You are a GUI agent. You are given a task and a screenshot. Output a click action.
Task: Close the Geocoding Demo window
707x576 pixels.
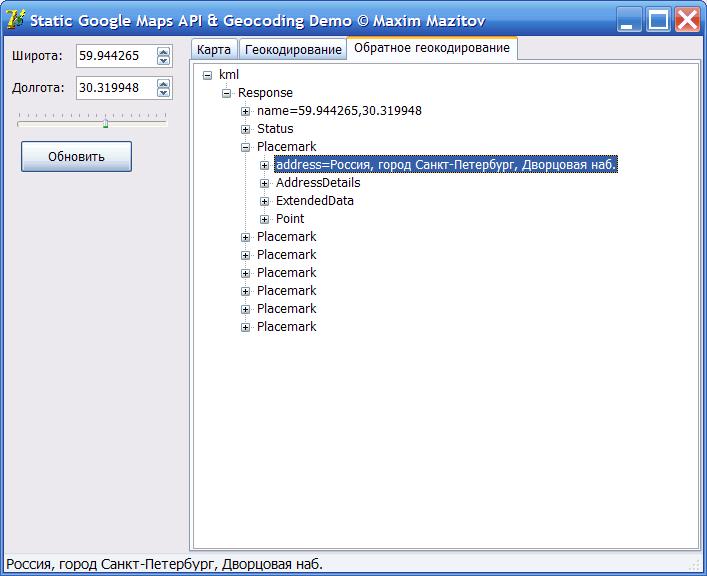pyautogui.click(x=687, y=20)
